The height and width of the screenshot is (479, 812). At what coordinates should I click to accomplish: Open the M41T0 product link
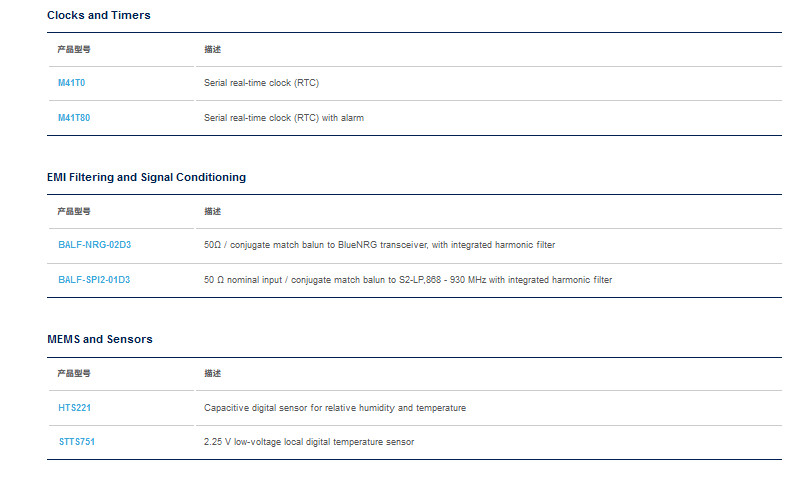tap(71, 83)
